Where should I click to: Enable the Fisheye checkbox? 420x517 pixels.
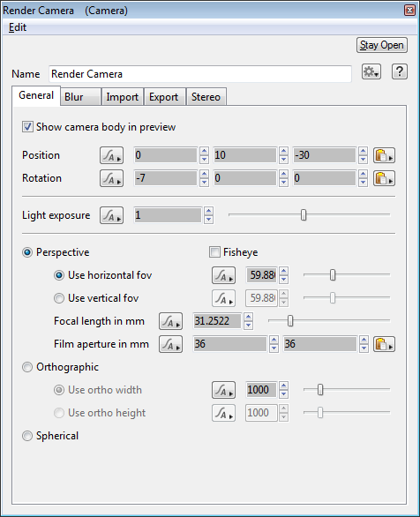click(214, 252)
